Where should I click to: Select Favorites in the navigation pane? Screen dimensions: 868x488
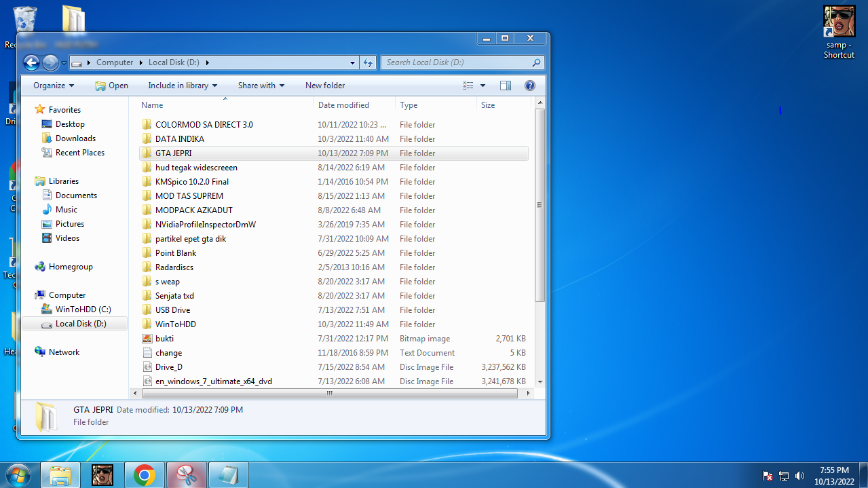click(64, 110)
